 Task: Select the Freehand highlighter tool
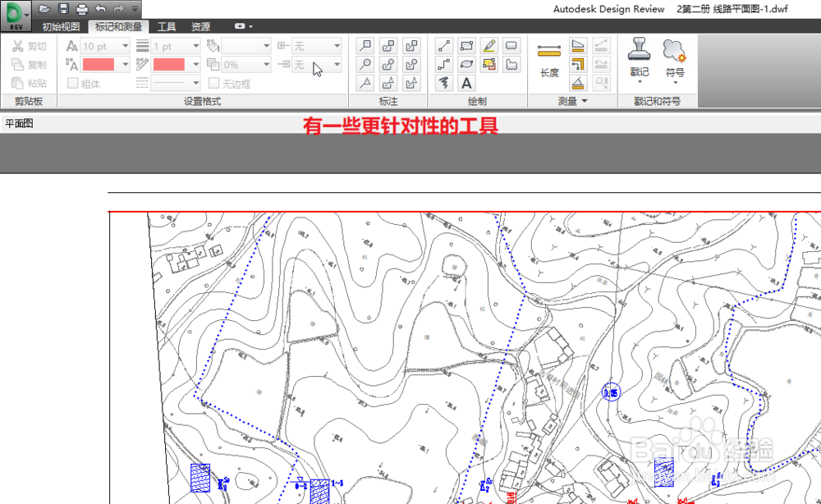[489, 46]
